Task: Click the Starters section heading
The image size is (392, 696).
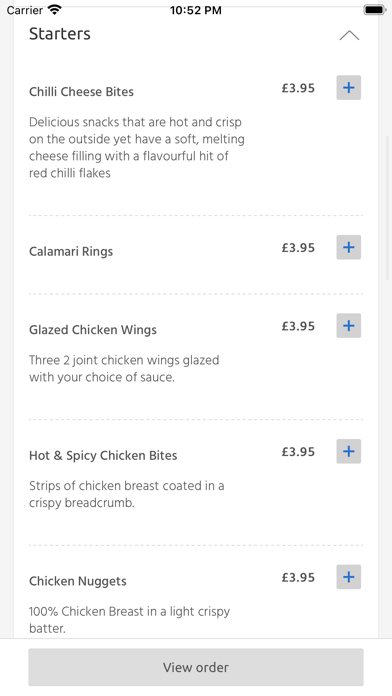Action: tap(60, 34)
